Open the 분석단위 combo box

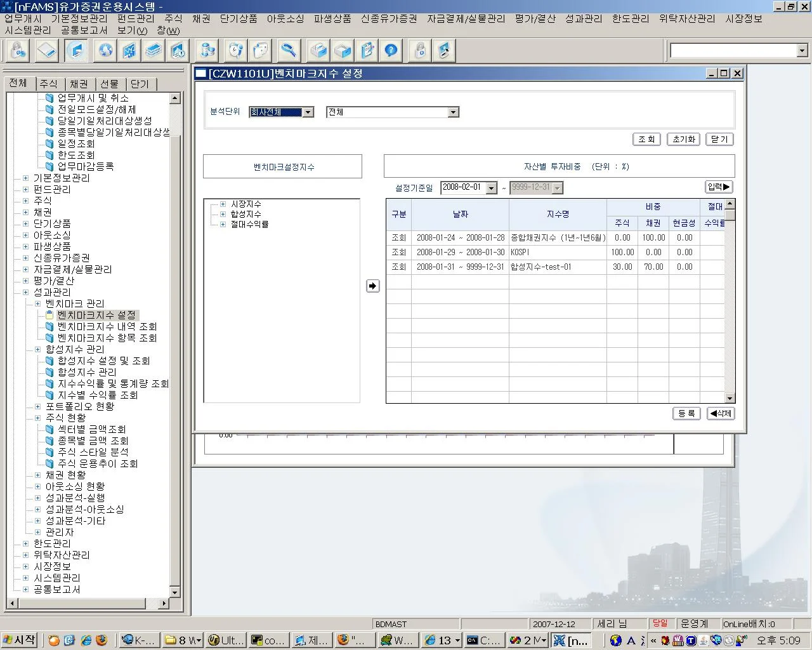pyautogui.click(x=308, y=112)
